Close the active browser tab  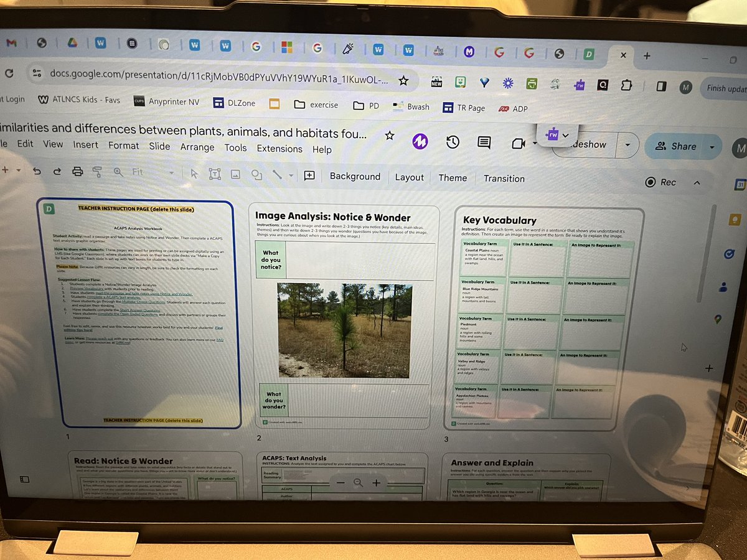pos(624,55)
